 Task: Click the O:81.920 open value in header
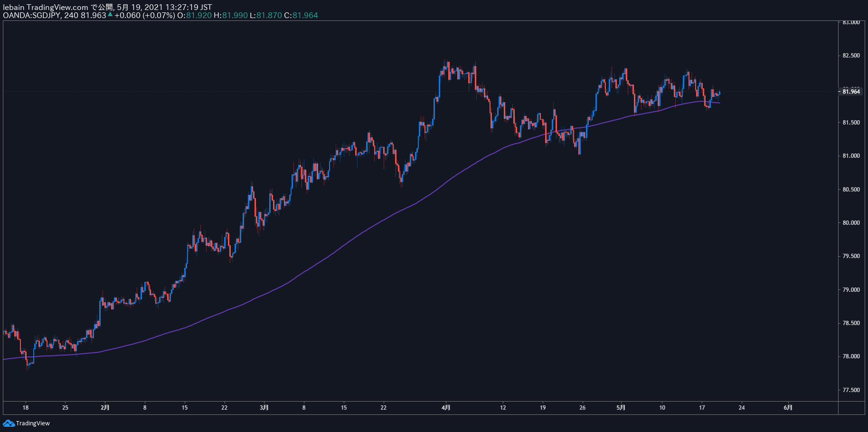point(195,15)
